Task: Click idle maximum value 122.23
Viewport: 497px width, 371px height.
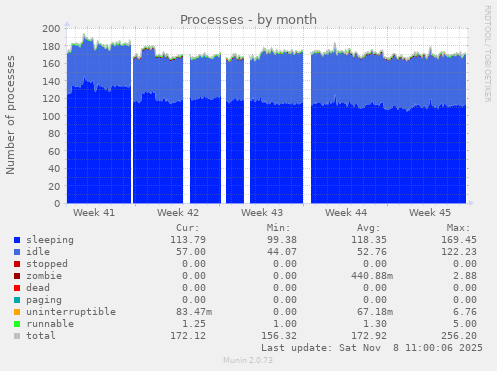Action: [x=459, y=252]
